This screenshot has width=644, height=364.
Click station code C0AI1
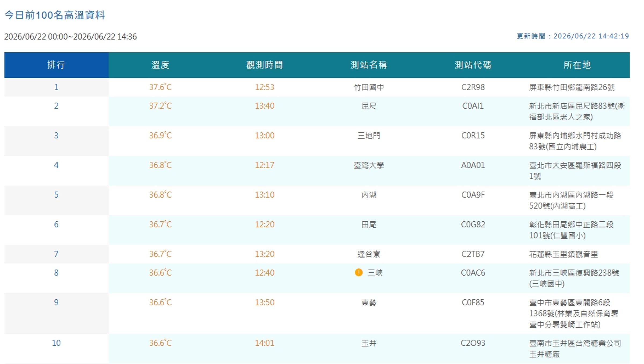[473, 106]
